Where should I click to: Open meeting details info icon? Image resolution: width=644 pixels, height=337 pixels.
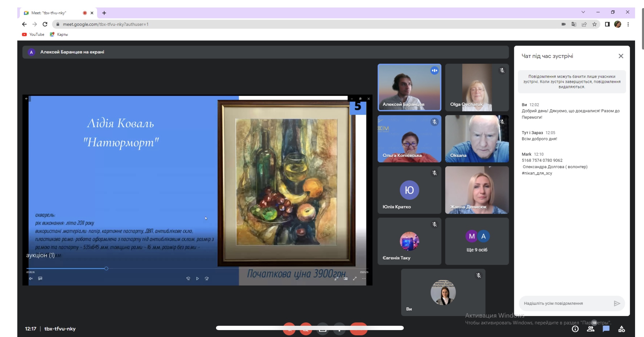pos(575,329)
